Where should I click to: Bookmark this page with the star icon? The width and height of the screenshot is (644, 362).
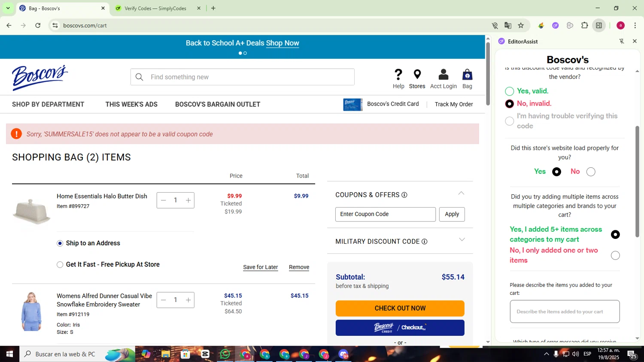(521, 25)
